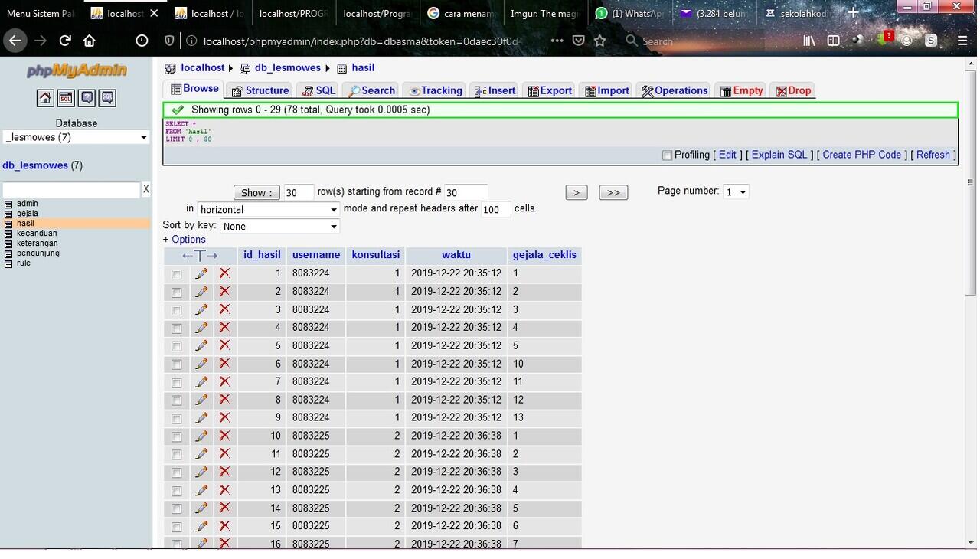
Task: Check the row with id_hasil 1
Action: pyautogui.click(x=177, y=274)
